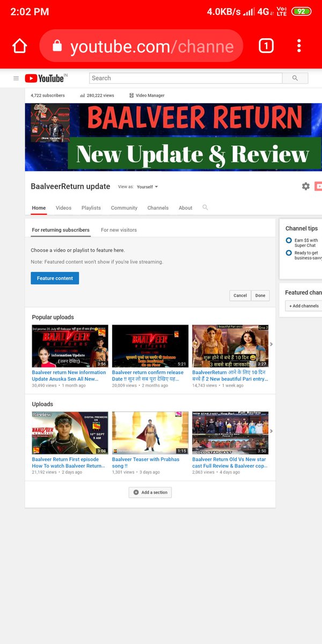Open the About tab

pos(186,208)
